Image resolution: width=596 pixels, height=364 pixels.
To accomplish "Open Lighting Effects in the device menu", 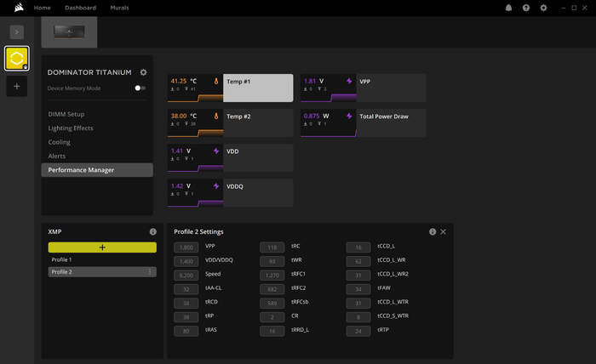I will (x=71, y=128).
